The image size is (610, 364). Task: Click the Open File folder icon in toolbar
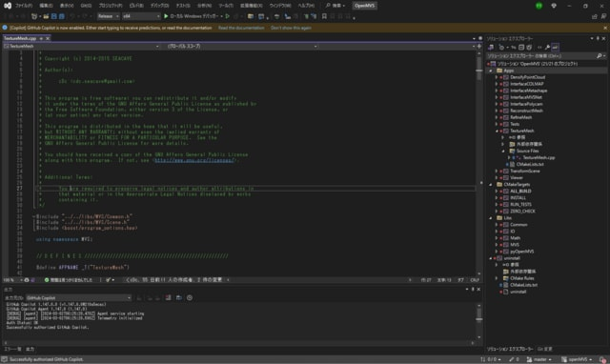[46, 16]
